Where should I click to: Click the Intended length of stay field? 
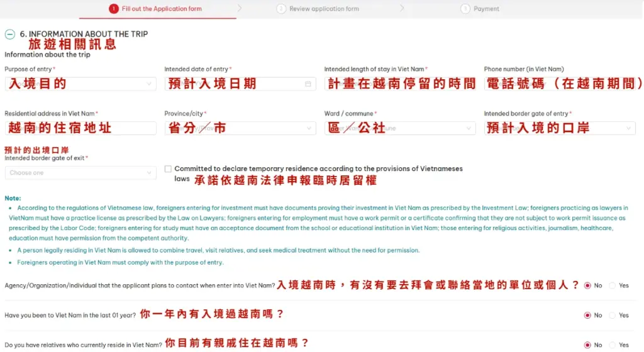[400, 84]
